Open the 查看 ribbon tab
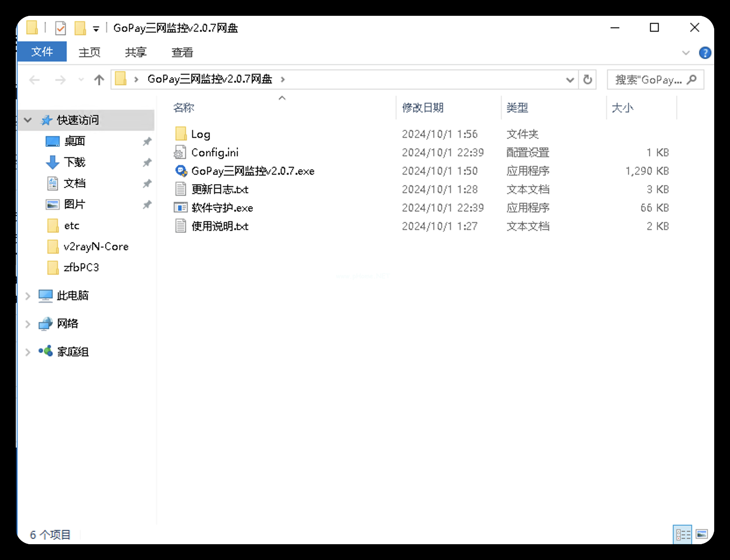Viewport: 730px width, 560px height. tap(182, 52)
